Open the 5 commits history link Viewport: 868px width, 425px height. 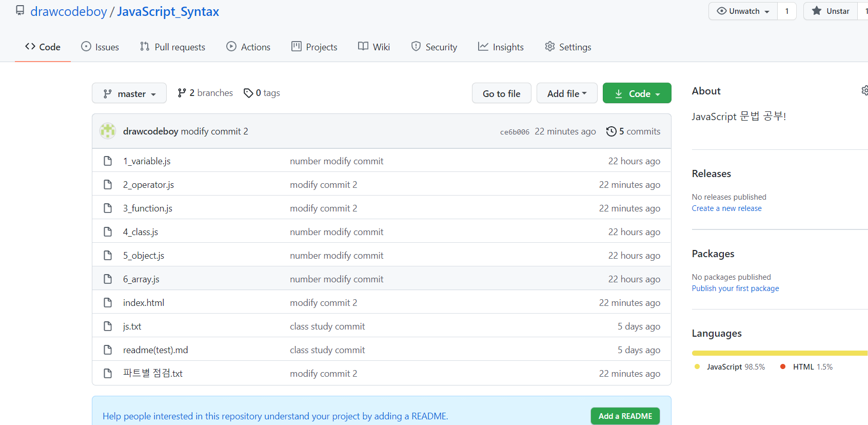(633, 131)
